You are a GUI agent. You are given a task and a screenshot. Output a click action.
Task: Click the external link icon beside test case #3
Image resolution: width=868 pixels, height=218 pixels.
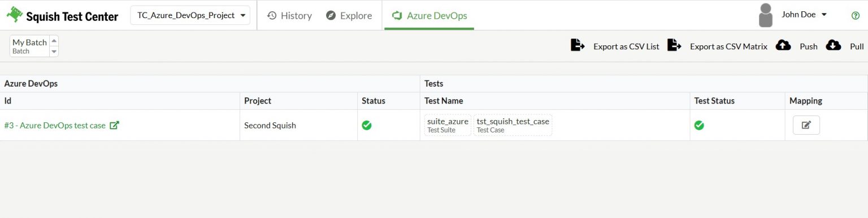(114, 125)
